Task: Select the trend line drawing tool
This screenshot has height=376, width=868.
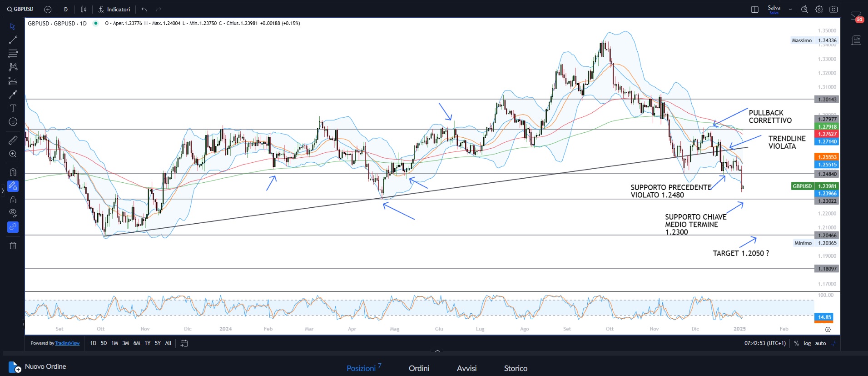Action: 13,40
